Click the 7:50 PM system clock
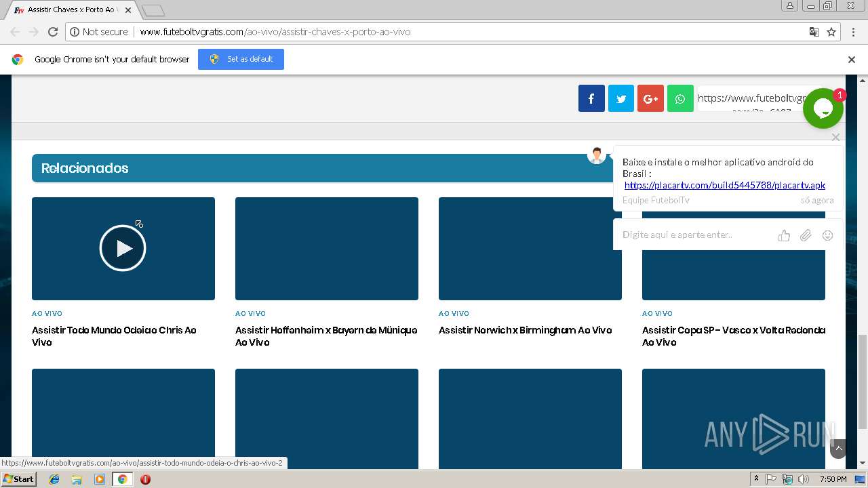 [x=833, y=479]
